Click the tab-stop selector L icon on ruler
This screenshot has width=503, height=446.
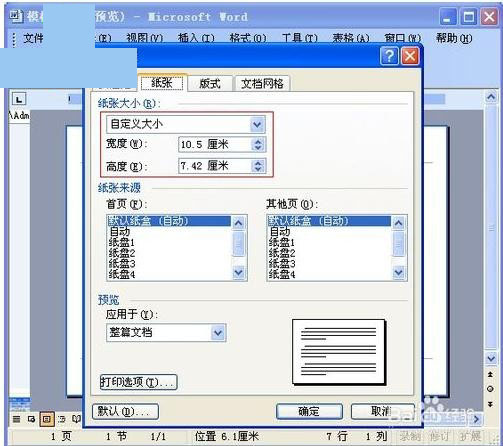19,99
